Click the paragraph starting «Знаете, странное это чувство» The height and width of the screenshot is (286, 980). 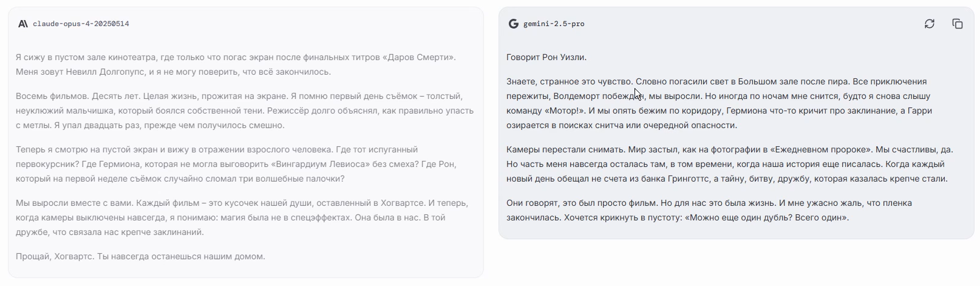click(x=729, y=103)
